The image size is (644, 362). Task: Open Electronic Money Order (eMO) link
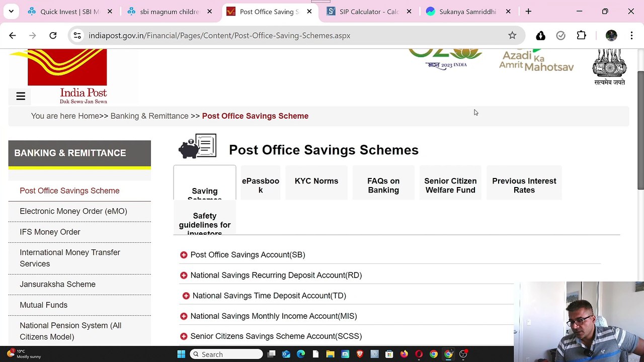click(73, 211)
